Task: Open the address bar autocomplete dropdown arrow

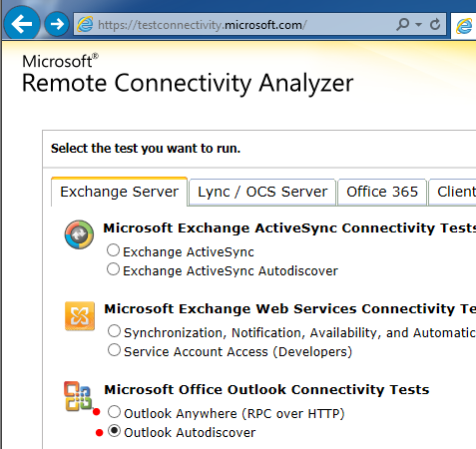Action: 419,24
